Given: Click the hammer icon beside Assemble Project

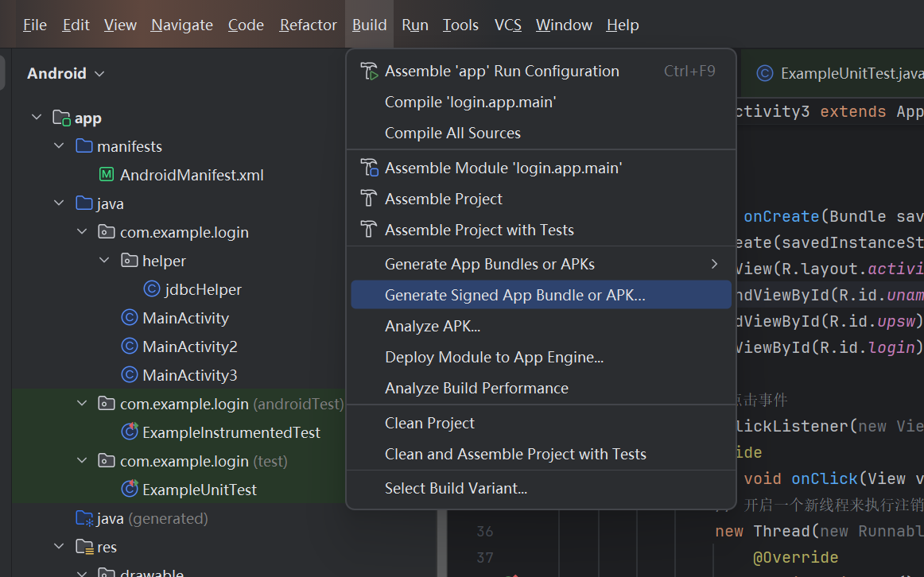Looking at the screenshot, I should tap(368, 199).
